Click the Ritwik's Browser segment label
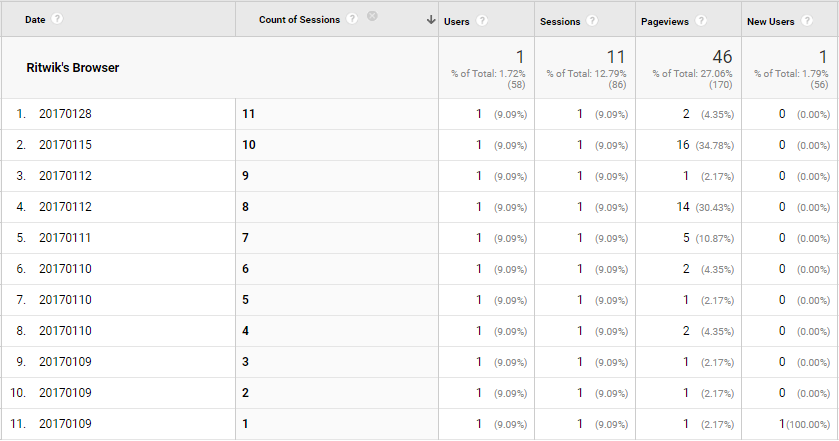The image size is (839, 441). (x=73, y=68)
